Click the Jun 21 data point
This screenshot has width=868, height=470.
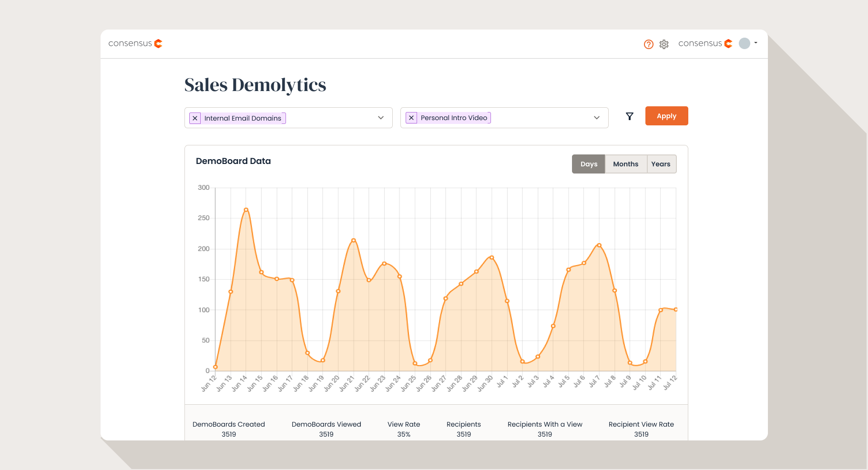pos(353,240)
